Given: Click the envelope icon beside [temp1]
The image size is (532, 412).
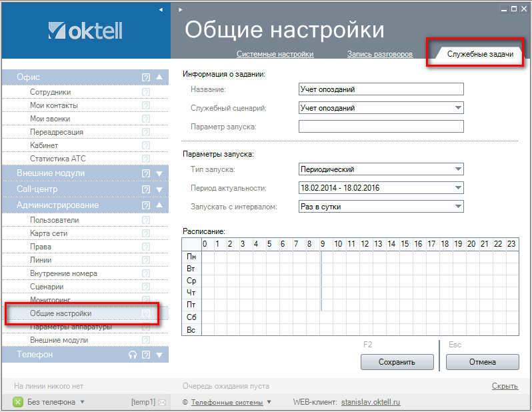Looking at the screenshot, I should tap(161, 403).
